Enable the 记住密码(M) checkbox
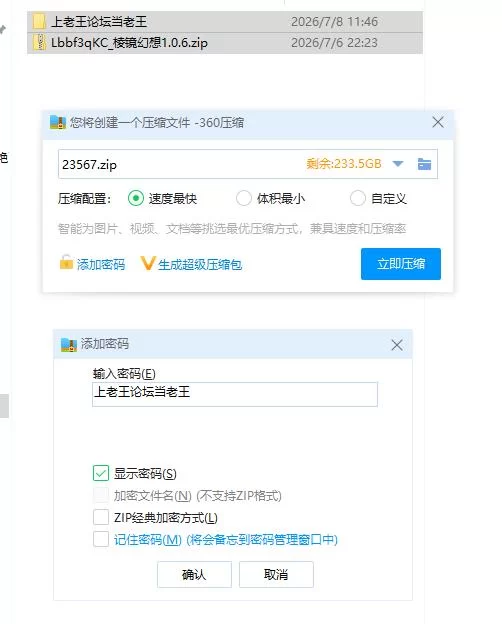Viewport: 502px width, 624px height. (101, 539)
